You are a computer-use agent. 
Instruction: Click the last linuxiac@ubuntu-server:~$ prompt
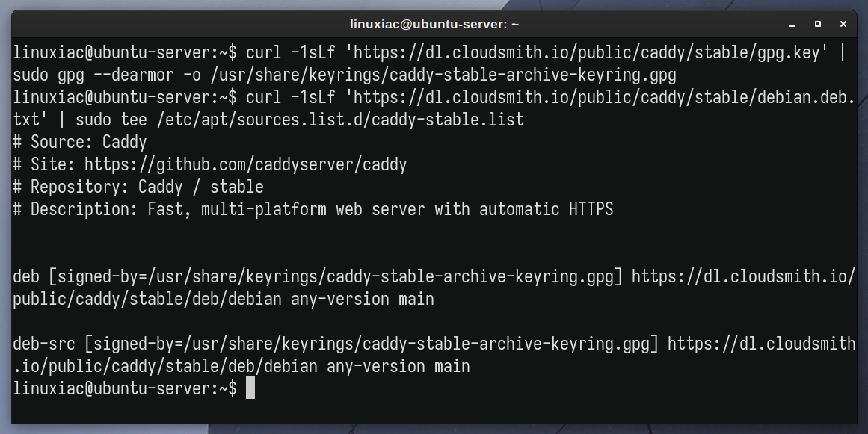[125, 388]
